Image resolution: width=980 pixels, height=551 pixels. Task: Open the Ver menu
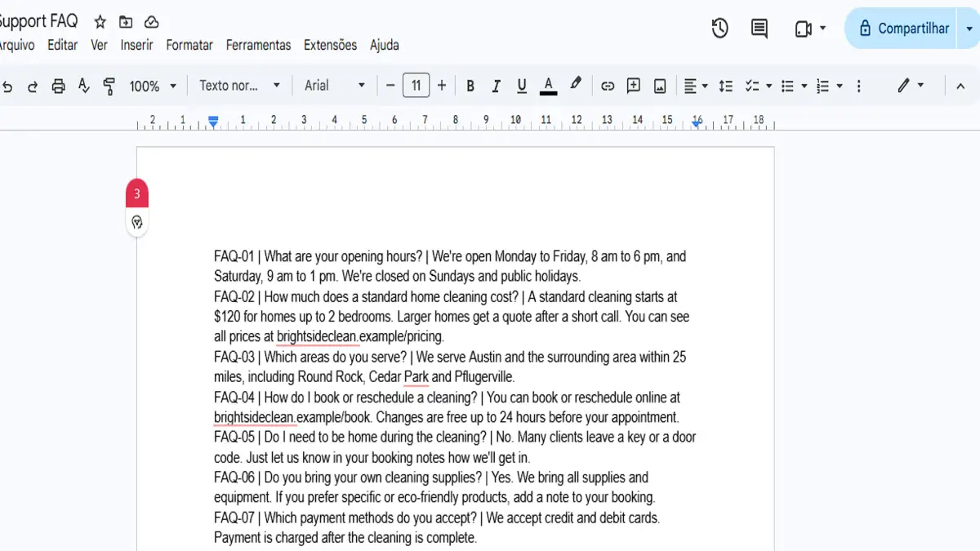[99, 45]
